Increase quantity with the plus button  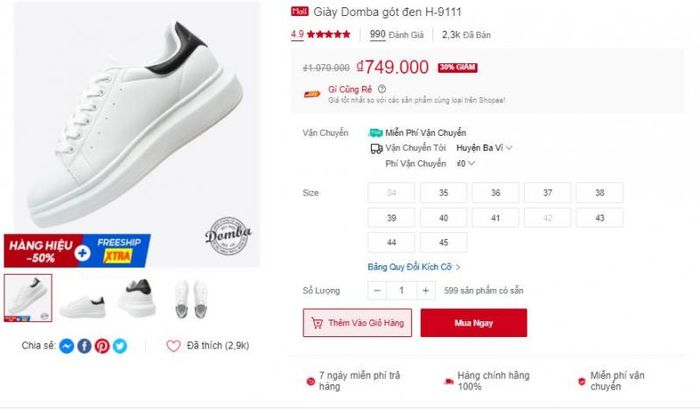(x=425, y=291)
